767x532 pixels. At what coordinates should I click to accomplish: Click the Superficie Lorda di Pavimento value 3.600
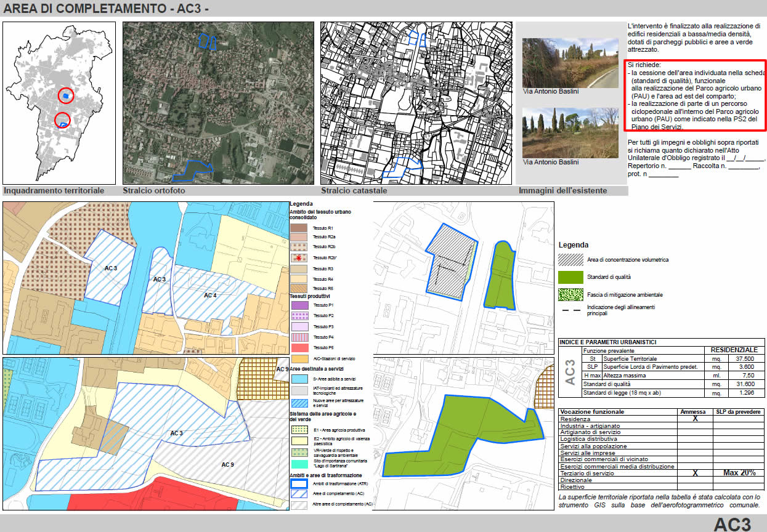(745, 367)
